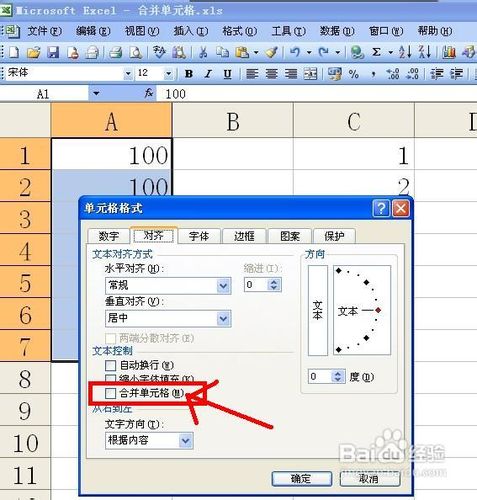The image size is (477, 500).
Task: Click the Currency style icon
Action: click(334, 74)
